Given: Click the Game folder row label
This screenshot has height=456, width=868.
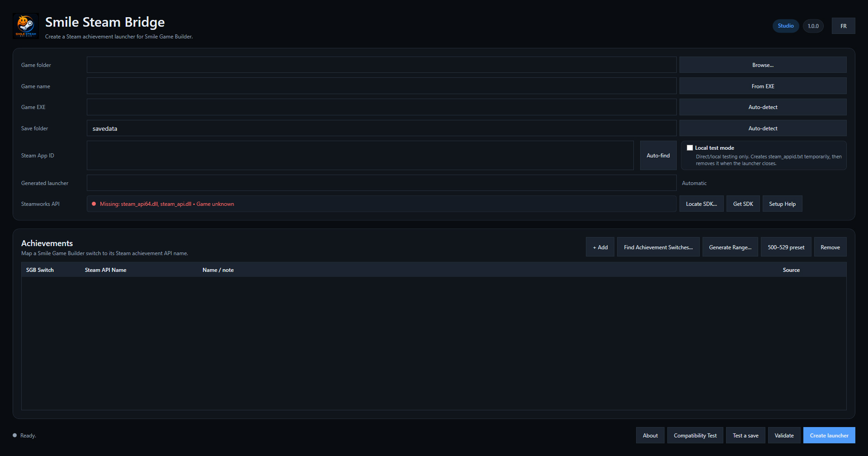Looking at the screenshot, I should 36,65.
